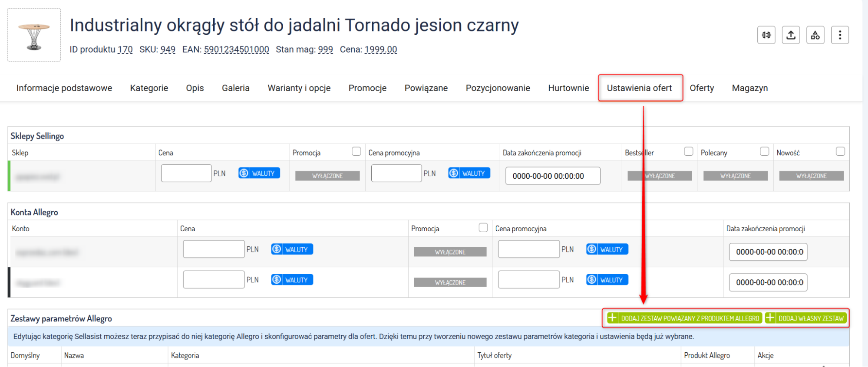This screenshot has width=868, height=367.
Task: Toggle first Allegro account Promocja Wyłączone switch
Action: click(x=450, y=252)
